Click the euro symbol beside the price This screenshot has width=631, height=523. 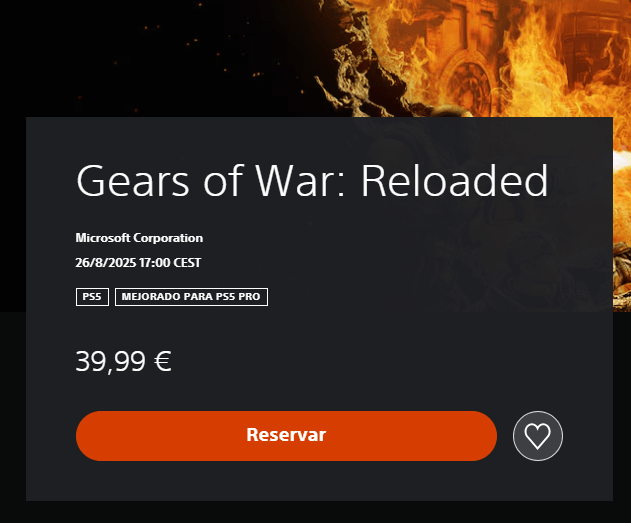(163, 361)
